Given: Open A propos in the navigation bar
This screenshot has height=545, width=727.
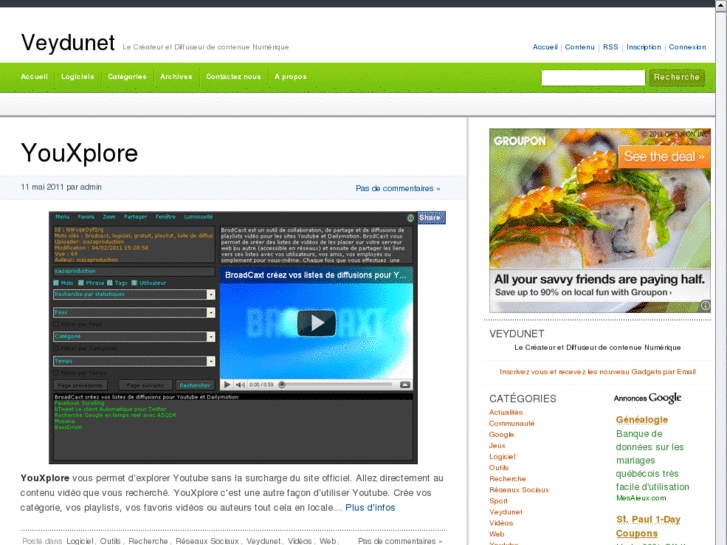Looking at the screenshot, I should [290, 77].
